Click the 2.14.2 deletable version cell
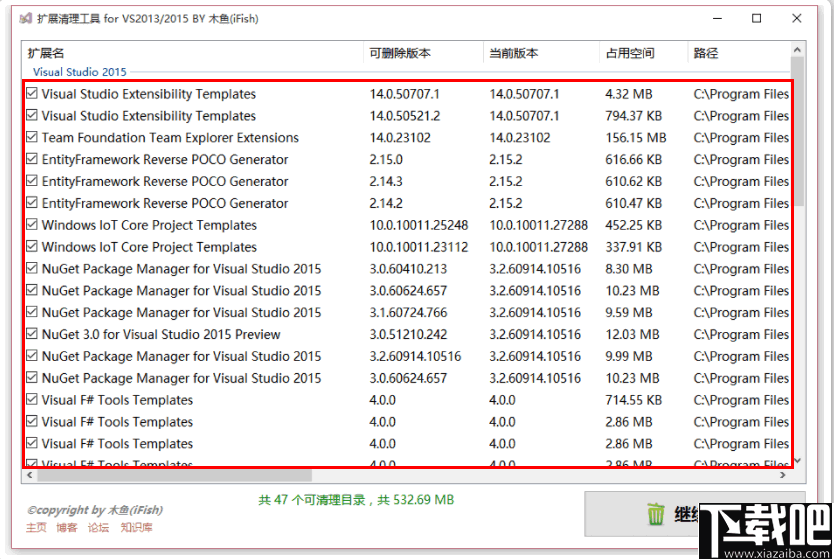Viewport: 834px width, 559px height. tap(386, 204)
